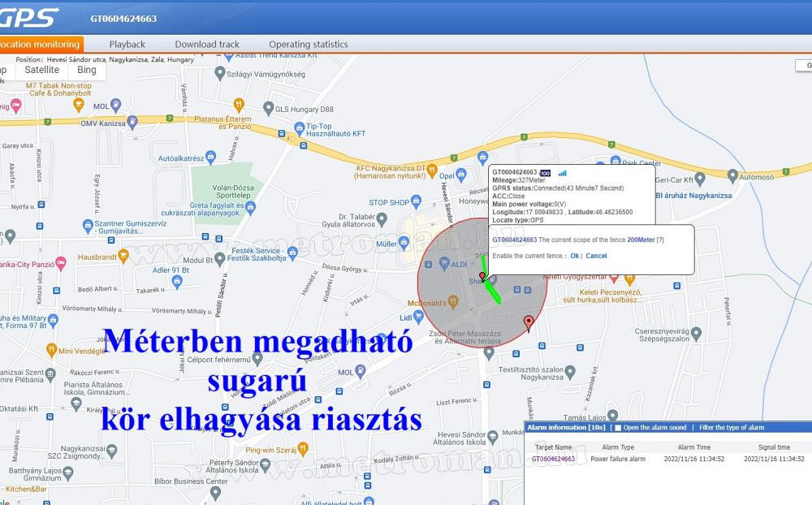The width and height of the screenshot is (812, 505).
Task: Enable the 'Open the alarm sound' checkbox
Action: 617,428
